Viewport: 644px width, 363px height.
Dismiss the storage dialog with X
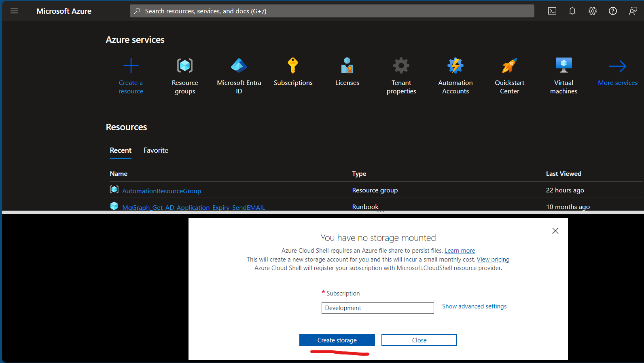click(x=555, y=231)
